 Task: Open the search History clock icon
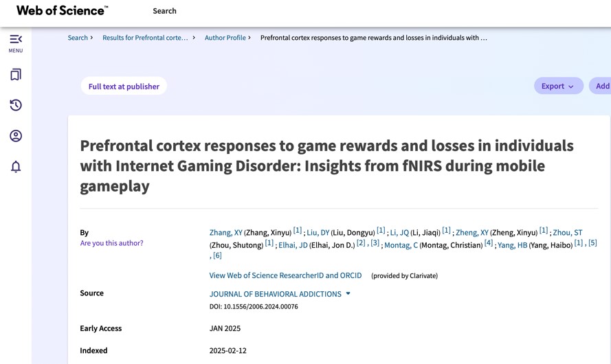tap(16, 105)
